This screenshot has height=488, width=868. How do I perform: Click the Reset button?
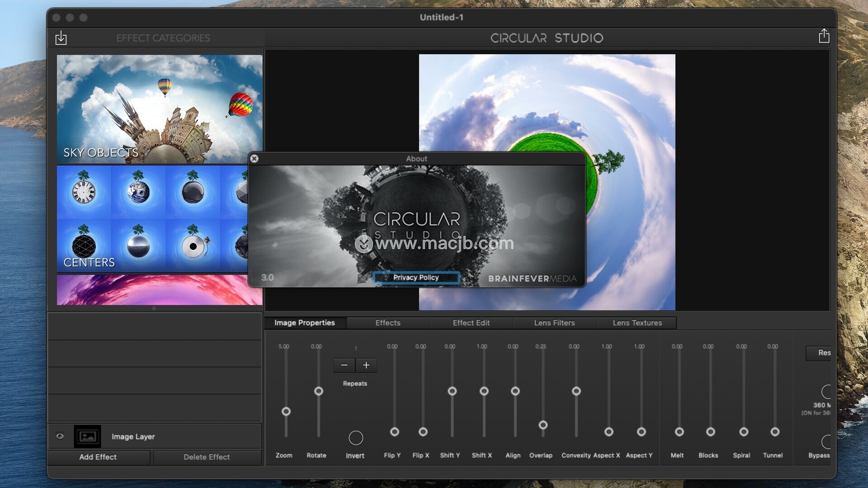point(819,353)
